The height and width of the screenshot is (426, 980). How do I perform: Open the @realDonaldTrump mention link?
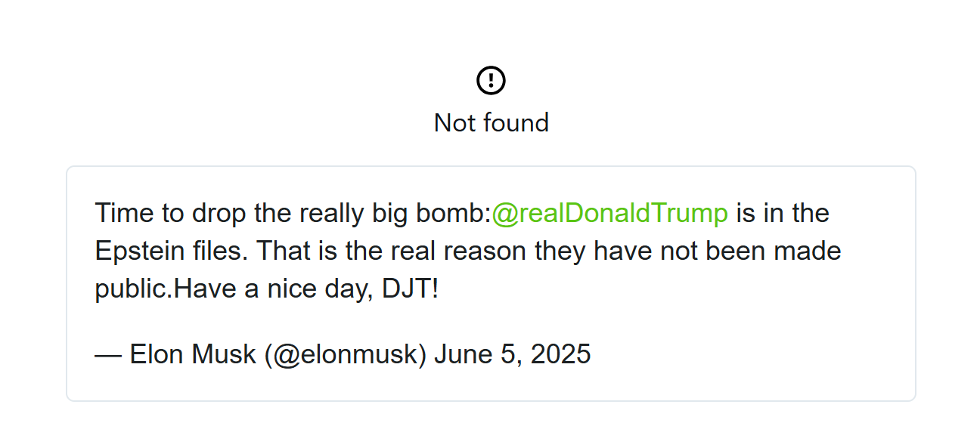(x=609, y=214)
